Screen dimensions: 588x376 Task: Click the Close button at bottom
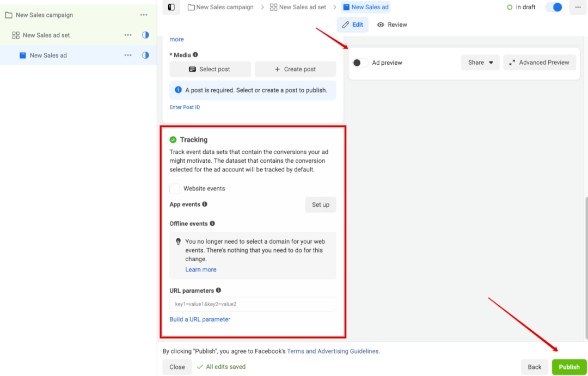pos(177,367)
